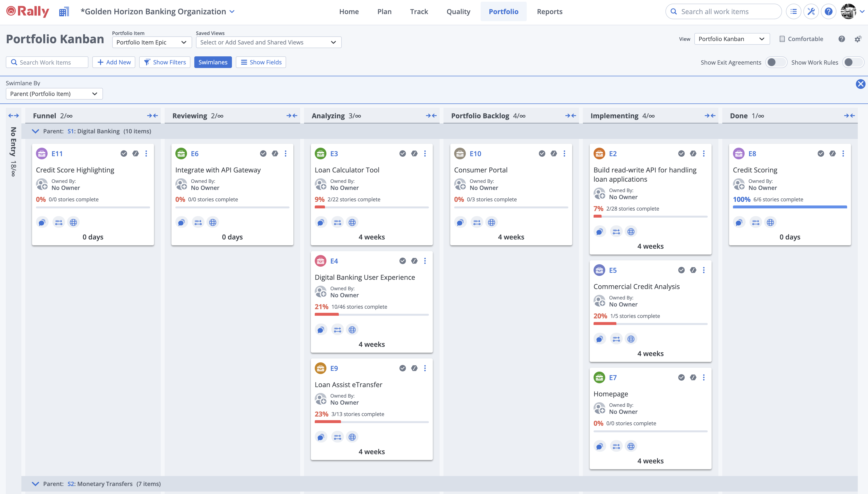Focus the Search all work items field

[723, 11]
